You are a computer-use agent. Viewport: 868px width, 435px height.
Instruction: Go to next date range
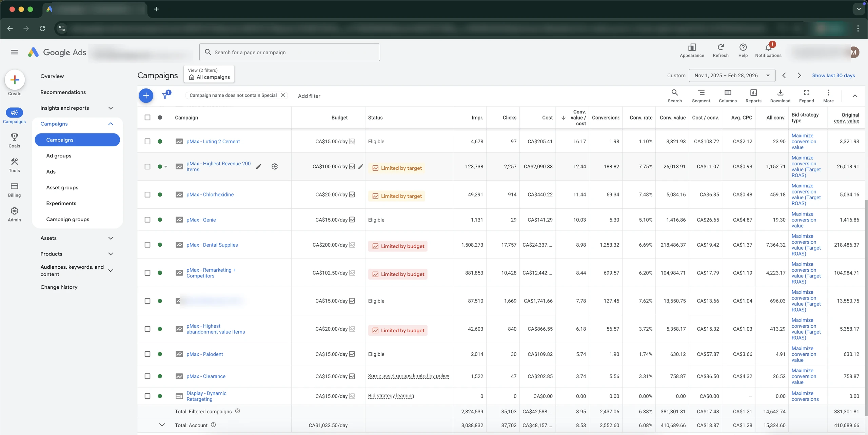pos(799,76)
